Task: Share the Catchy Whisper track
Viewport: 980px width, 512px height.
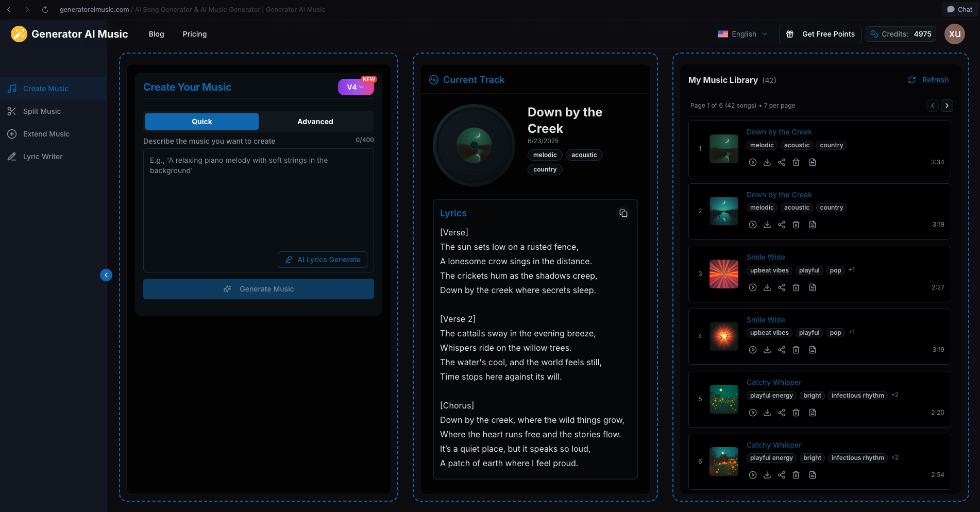Action: pos(782,412)
